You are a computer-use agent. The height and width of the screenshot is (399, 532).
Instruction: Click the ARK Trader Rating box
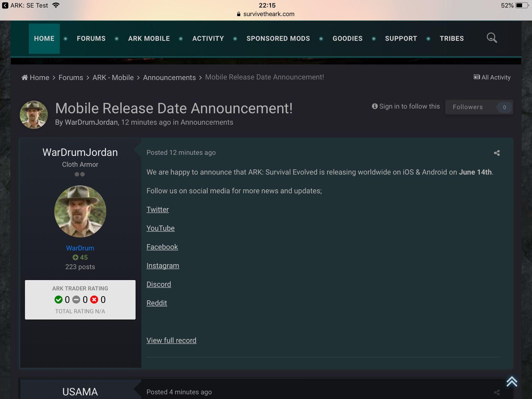pyautogui.click(x=80, y=300)
